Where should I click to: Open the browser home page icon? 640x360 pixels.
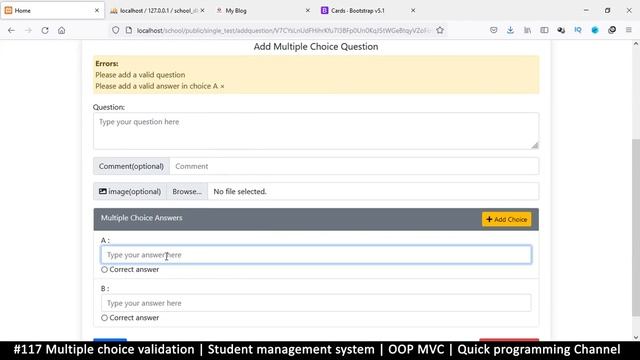[62, 30]
